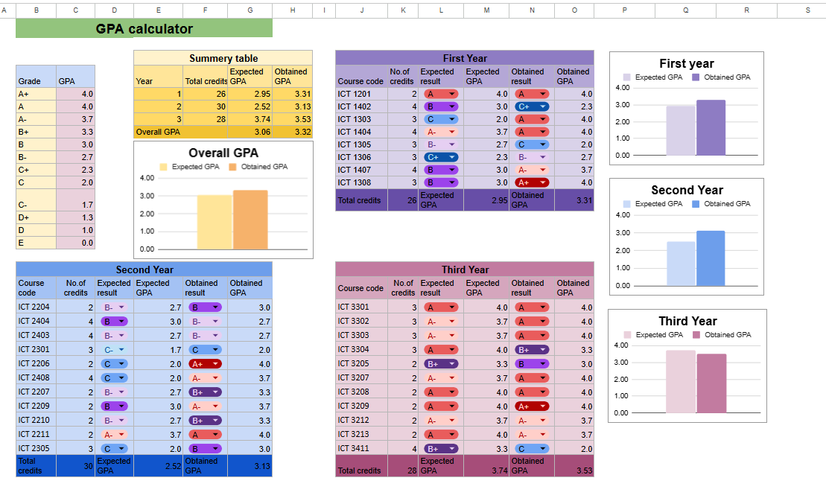The width and height of the screenshot is (826, 504).
Task: Click the First Year table title
Action: 465,58
